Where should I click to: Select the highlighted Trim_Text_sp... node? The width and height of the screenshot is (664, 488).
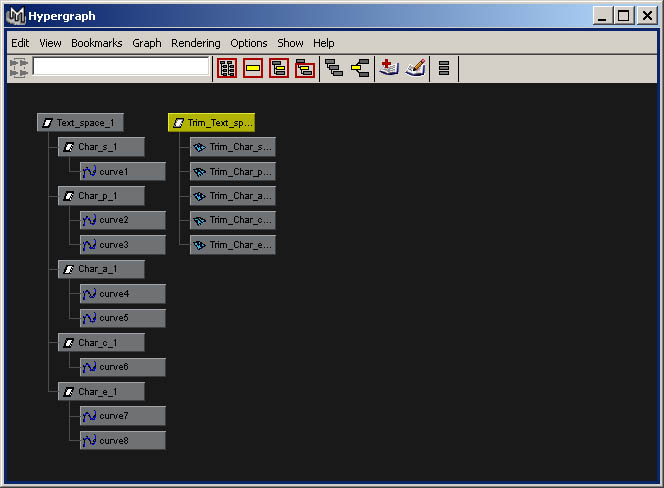[x=211, y=122]
